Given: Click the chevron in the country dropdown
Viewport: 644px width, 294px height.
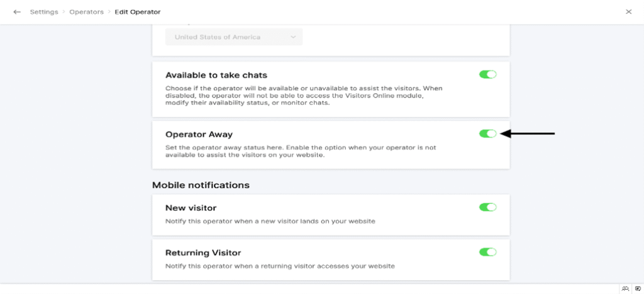Looking at the screenshot, I should click(x=293, y=37).
